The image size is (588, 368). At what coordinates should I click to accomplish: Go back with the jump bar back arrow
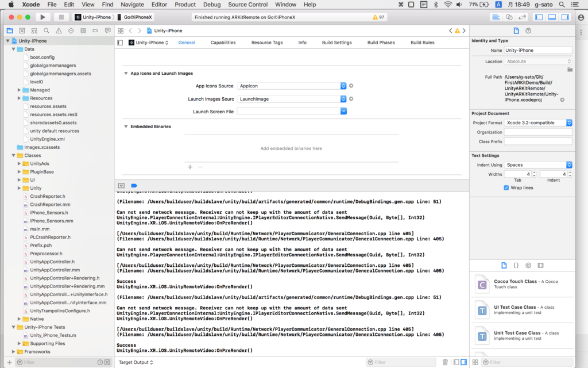[x=130, y=31]
